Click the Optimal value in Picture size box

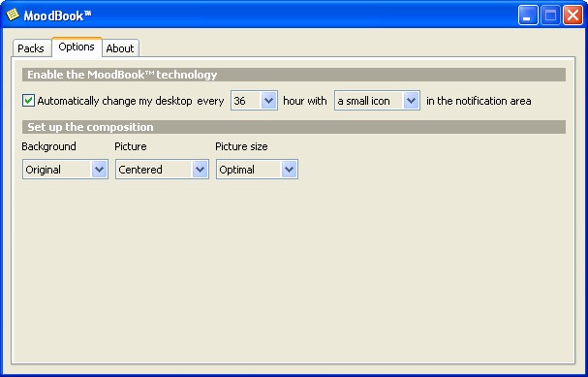click(236, 170)
